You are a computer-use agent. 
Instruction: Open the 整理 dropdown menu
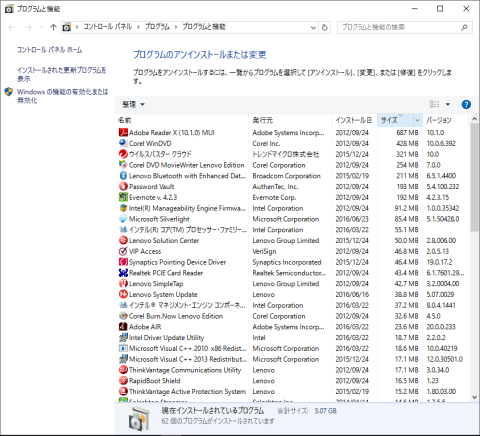(133, 104)
